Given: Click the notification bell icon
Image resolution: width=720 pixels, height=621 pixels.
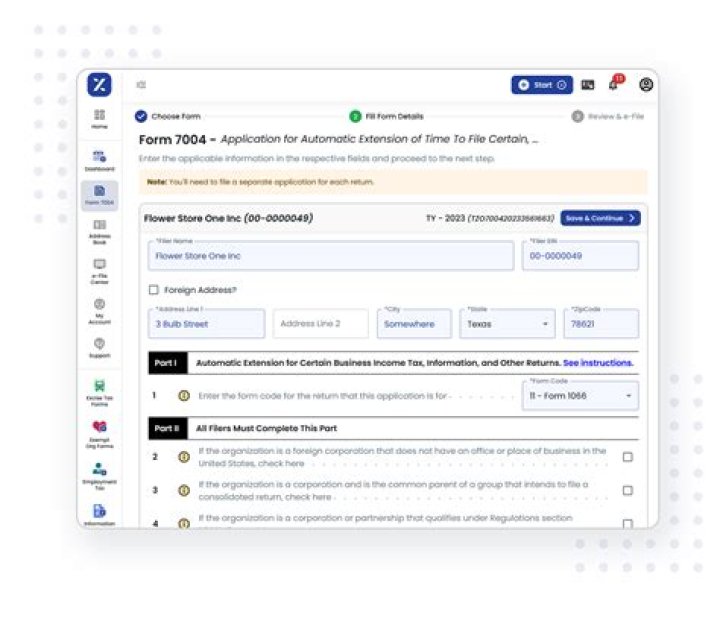Looking at the screenshot, I should click(614, 85).
